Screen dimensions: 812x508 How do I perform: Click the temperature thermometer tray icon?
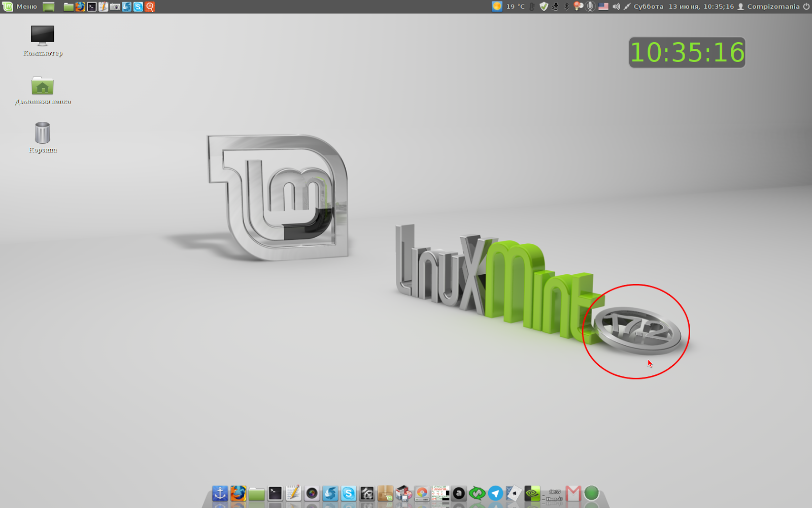pyautogui.click(x=532, y=7)
